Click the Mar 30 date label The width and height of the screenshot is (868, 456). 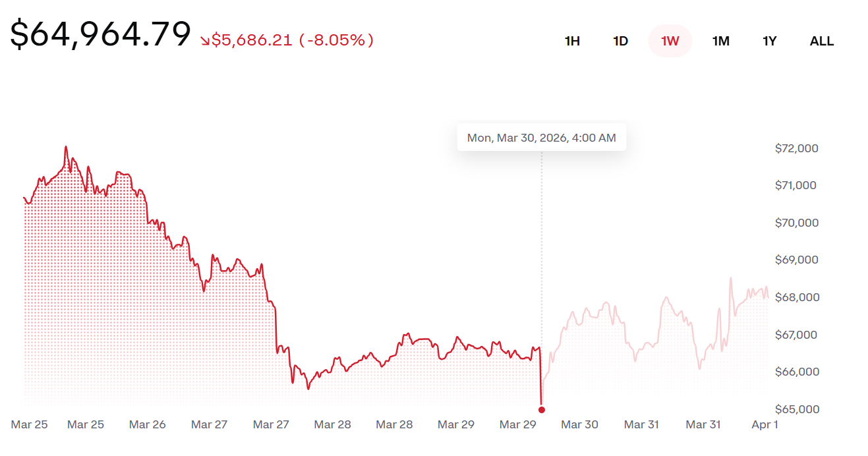pyautogui.click(x=579, y=424)
